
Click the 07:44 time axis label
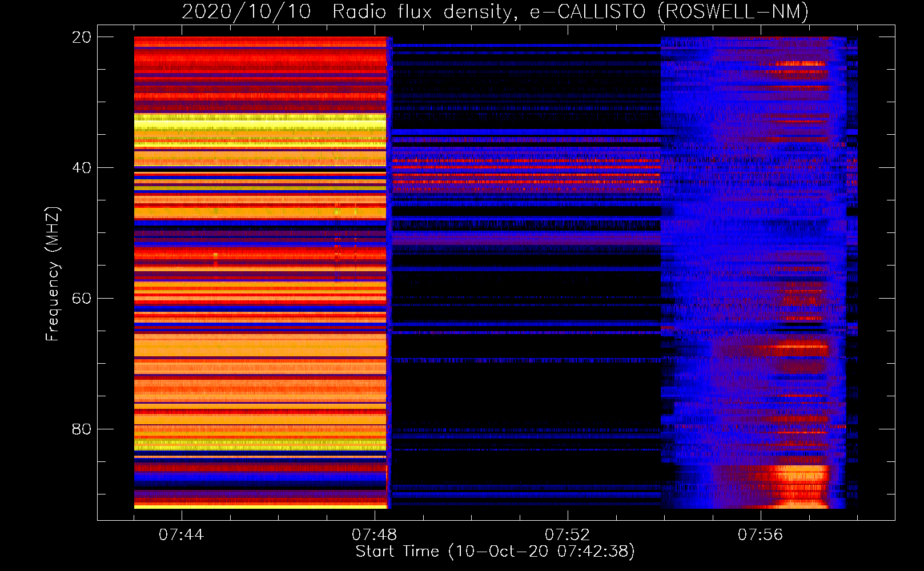(181, 535)
